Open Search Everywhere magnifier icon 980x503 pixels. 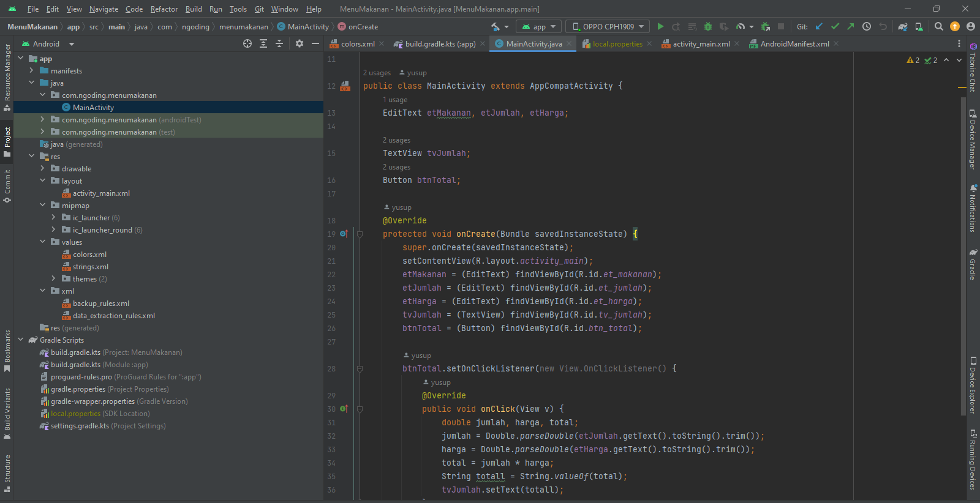(x=939, y=26)
